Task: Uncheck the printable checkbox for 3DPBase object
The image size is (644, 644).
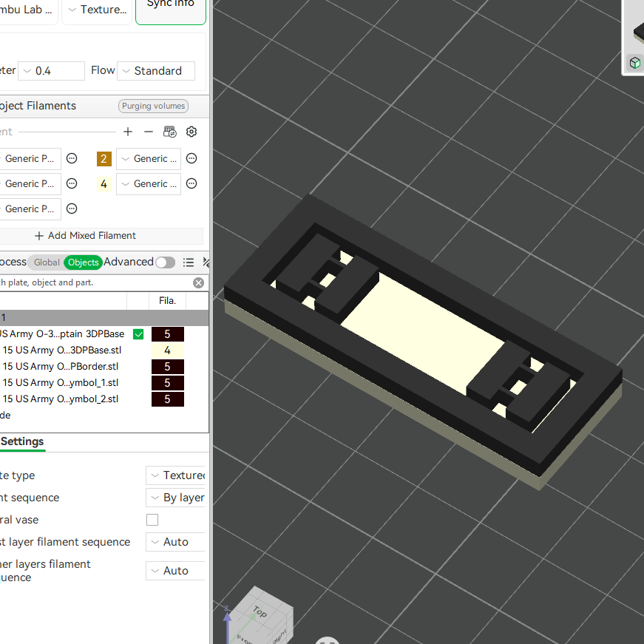Action: [x=138, y=334]
